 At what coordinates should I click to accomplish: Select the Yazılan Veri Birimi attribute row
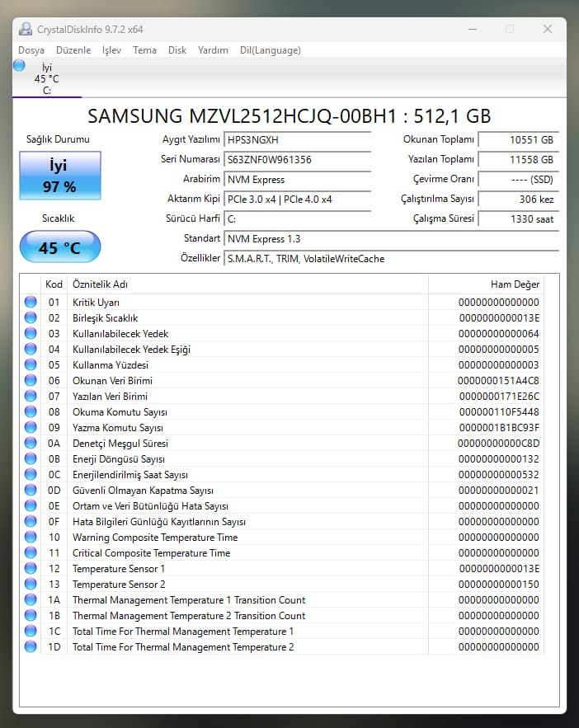coord(247,397)
